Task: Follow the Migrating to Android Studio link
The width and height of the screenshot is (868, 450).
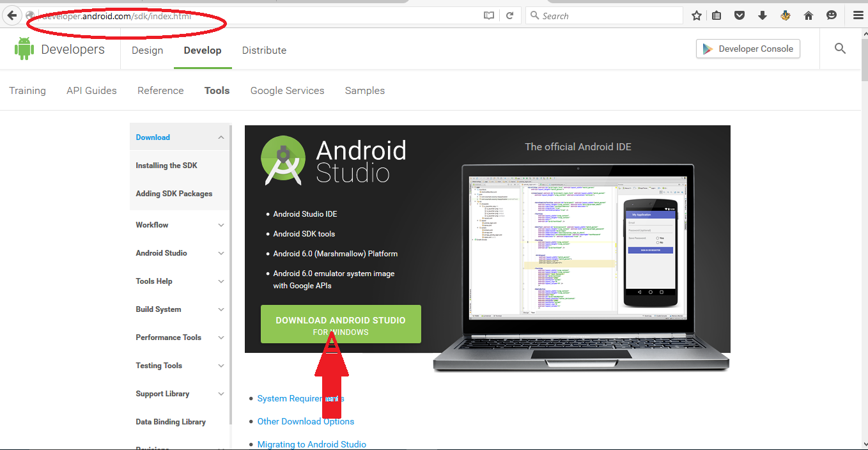Action: click(x=311, y=444)
